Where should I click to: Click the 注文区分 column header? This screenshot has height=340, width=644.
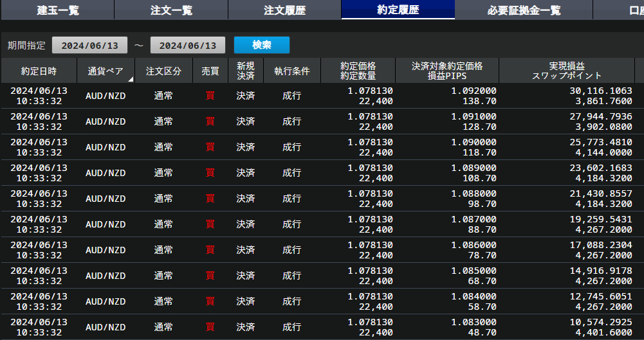tap(163, 71)
